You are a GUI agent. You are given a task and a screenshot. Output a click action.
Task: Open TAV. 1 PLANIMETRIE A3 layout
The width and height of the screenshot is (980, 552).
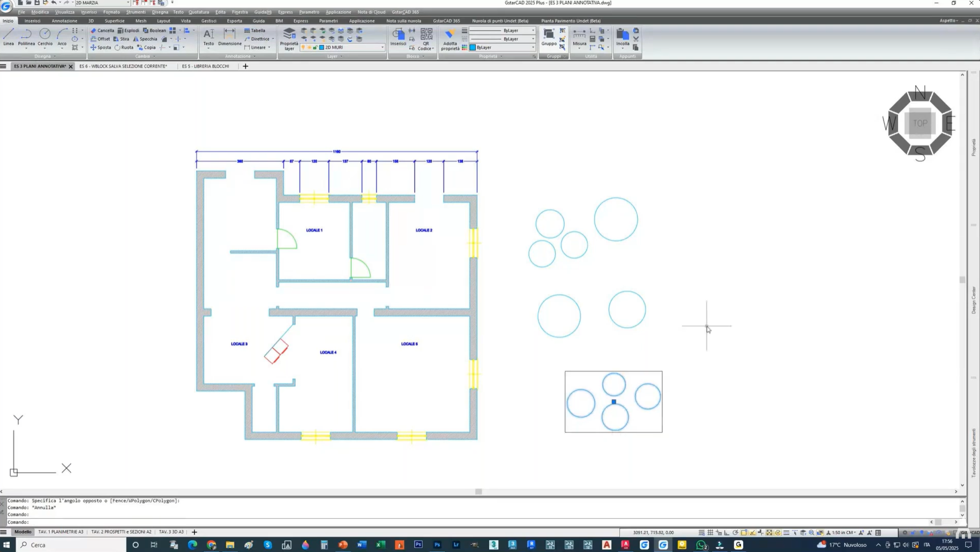(61, 532)
